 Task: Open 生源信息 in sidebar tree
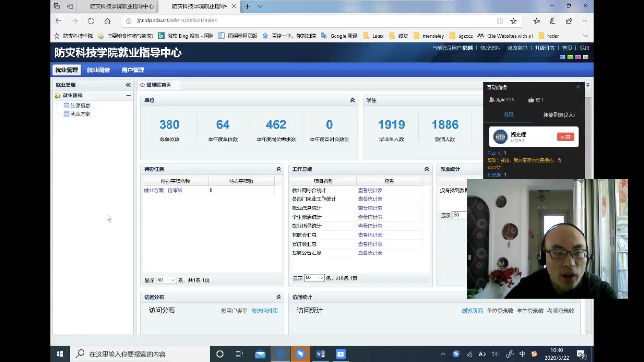point(80,105)
